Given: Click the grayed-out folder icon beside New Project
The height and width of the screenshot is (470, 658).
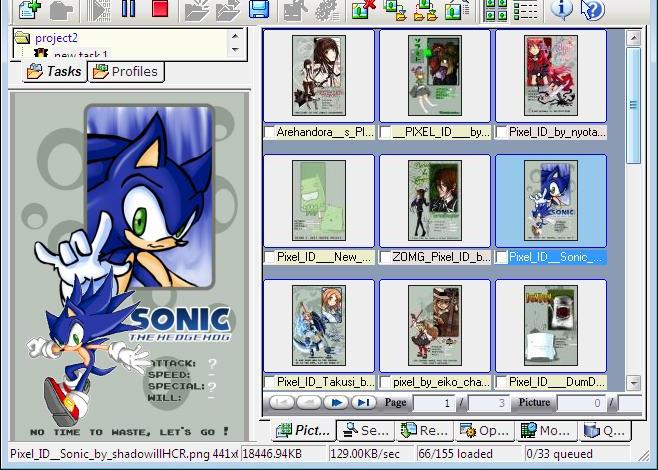Looking at the screenshot, I should click(61, 9).
